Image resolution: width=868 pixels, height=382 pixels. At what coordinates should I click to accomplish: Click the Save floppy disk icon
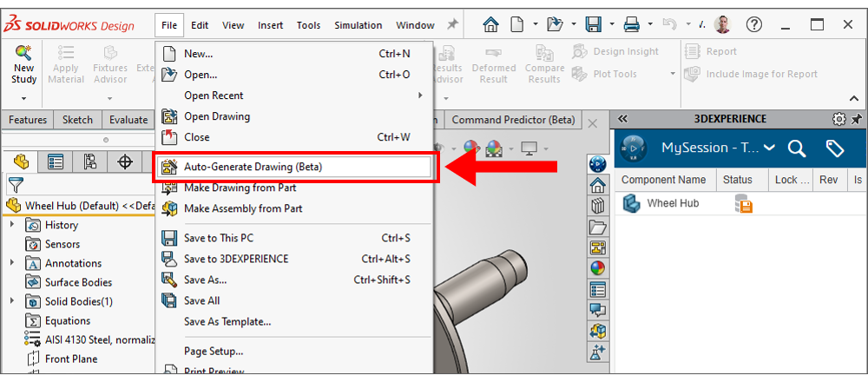click(594, 24)
